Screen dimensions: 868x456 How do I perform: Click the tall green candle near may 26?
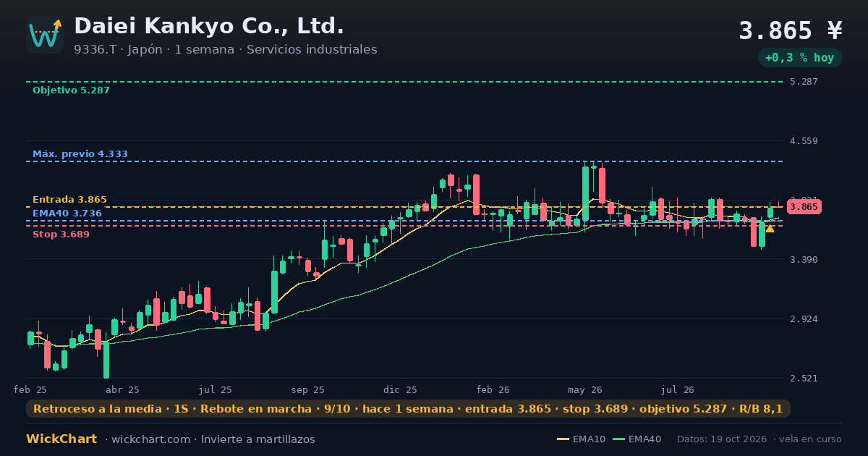coord(585,193)
